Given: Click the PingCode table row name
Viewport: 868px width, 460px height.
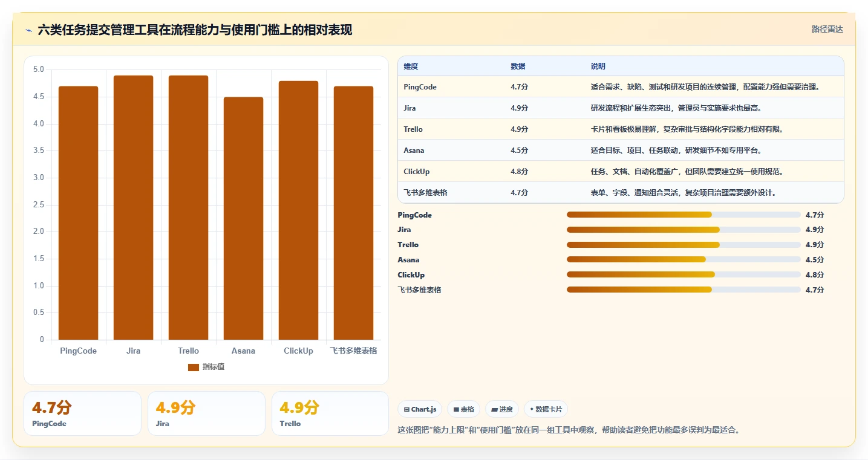Looking at the screenshot, I should point(420,87).
